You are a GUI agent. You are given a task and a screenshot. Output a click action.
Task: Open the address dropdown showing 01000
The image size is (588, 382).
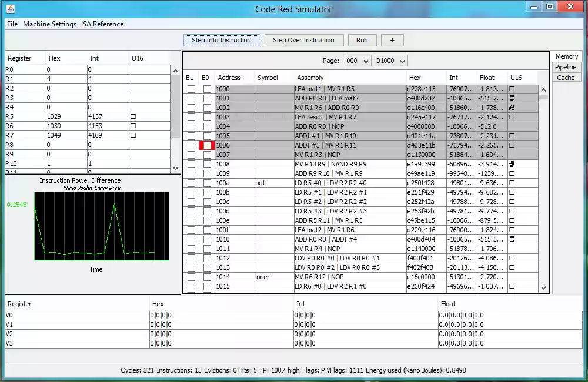point(391,60)
